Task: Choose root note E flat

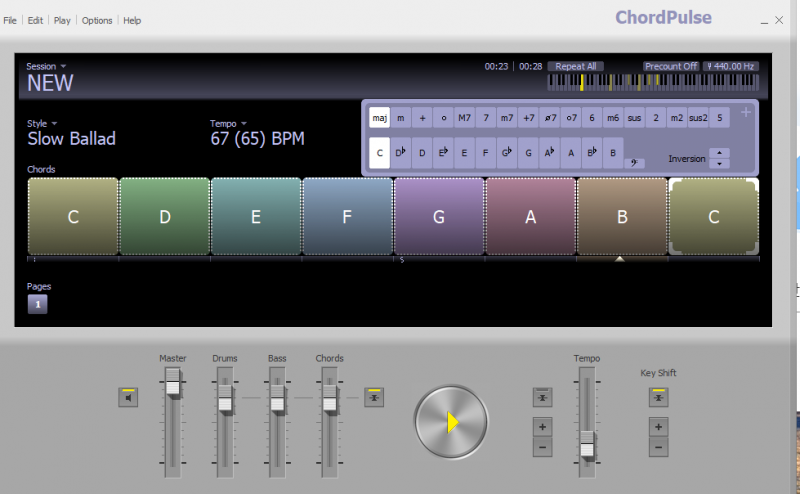Action: (x=443, y=153)
